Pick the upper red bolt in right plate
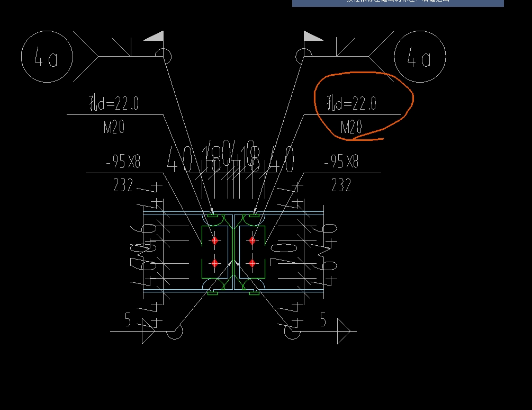This screenshot has height=410, width=532. 252,240
